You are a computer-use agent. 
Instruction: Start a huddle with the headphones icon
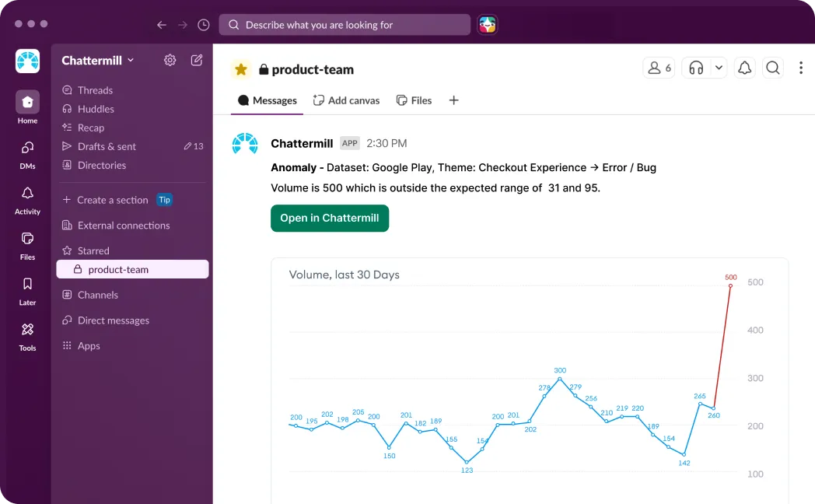(696, 68)
